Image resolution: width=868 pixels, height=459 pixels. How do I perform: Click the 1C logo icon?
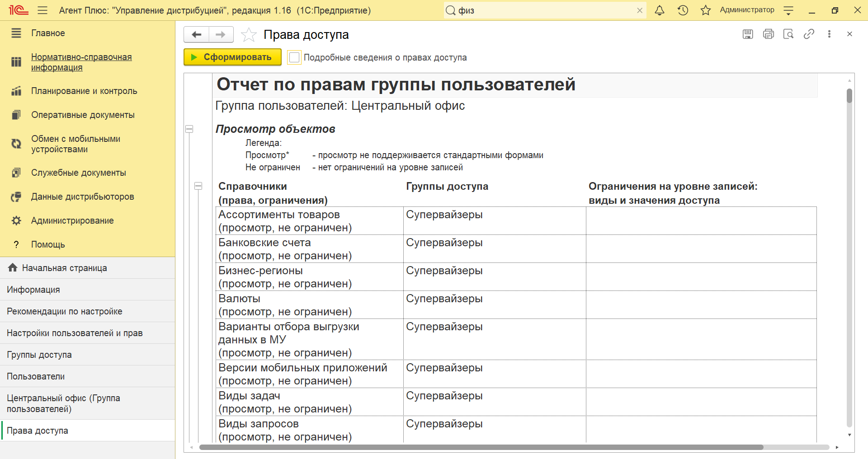point(19,10)
